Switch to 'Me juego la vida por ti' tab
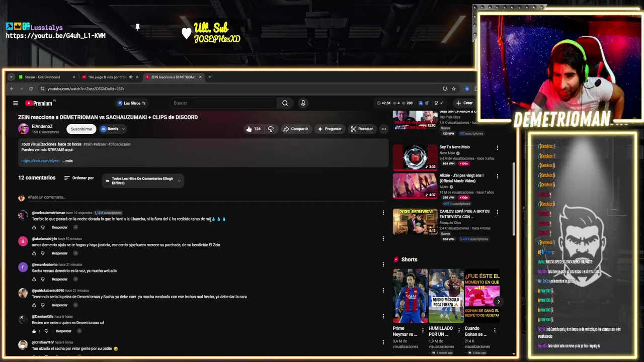Viewport: 644px width, 362px height. coord(107,77)
